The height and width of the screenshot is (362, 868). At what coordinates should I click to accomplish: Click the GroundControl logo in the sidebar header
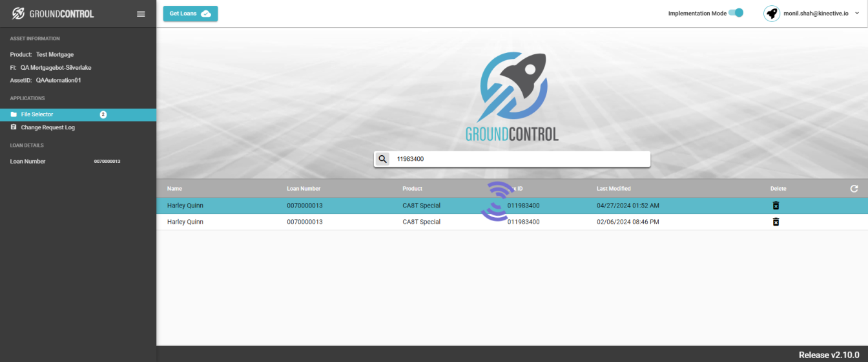53,14
